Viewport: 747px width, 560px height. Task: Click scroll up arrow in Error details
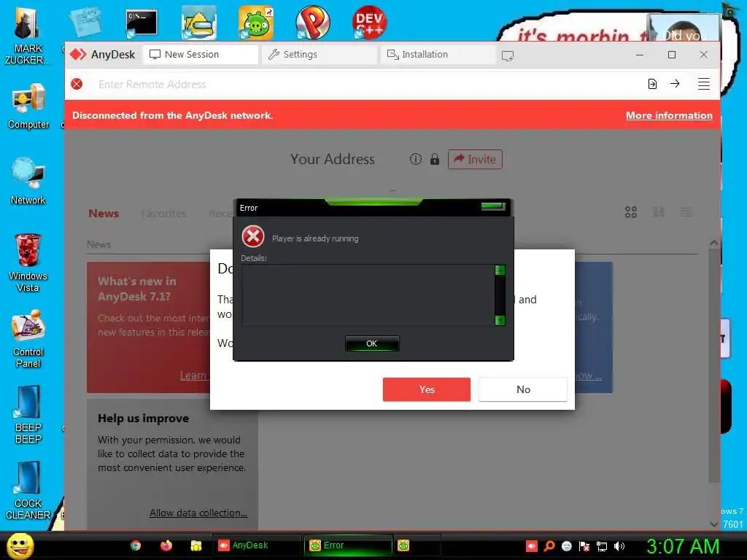pos(500,270)
